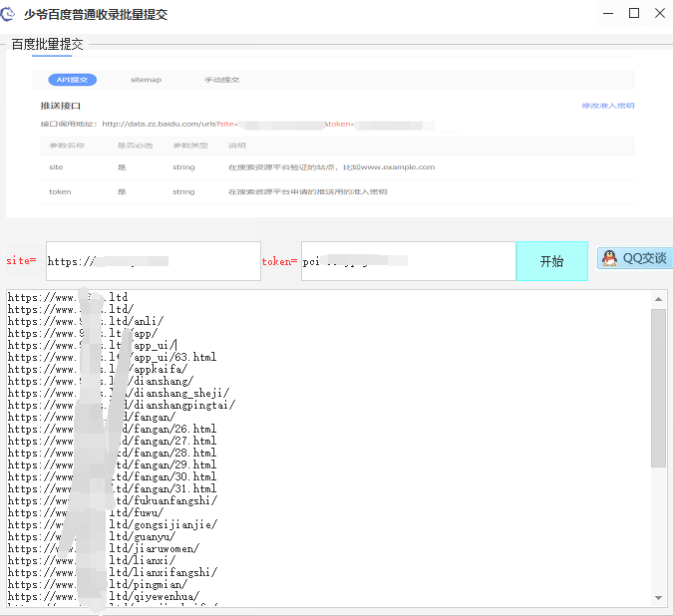Screen dimensions: 673x616
Task: Click the token parameter row name
Action: coord(60,191)
